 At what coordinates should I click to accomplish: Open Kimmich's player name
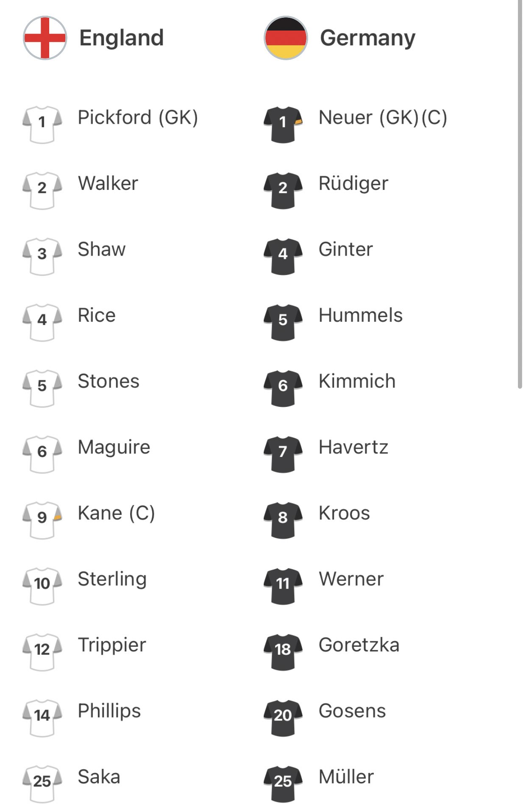click(x=357, y=381)
